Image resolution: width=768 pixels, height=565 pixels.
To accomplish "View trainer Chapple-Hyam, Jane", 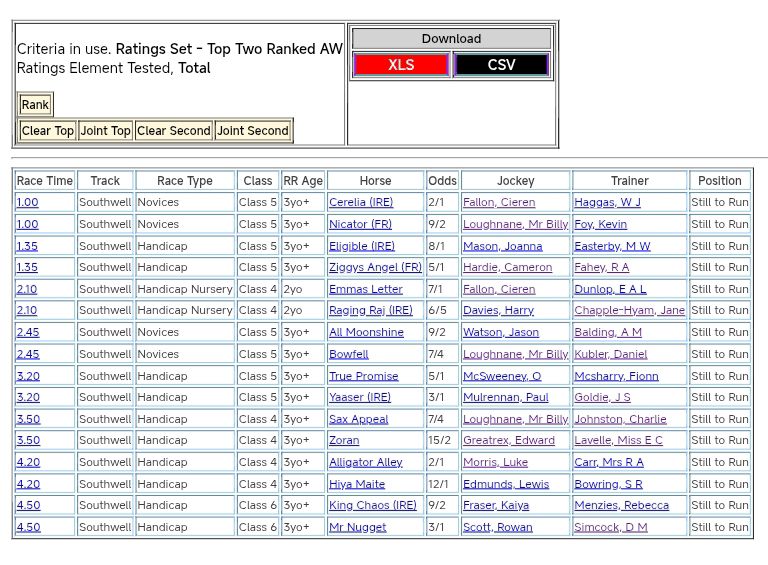I will (629, 311).
